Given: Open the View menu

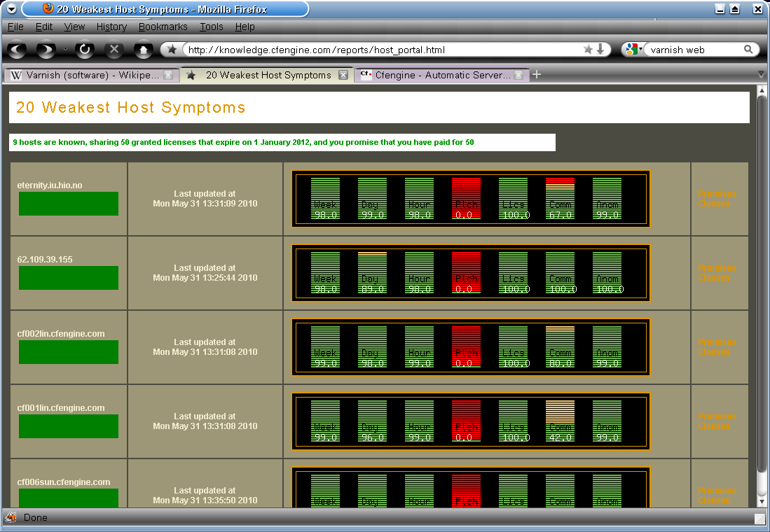Looking at the screenshot, I should click(74, 27).
